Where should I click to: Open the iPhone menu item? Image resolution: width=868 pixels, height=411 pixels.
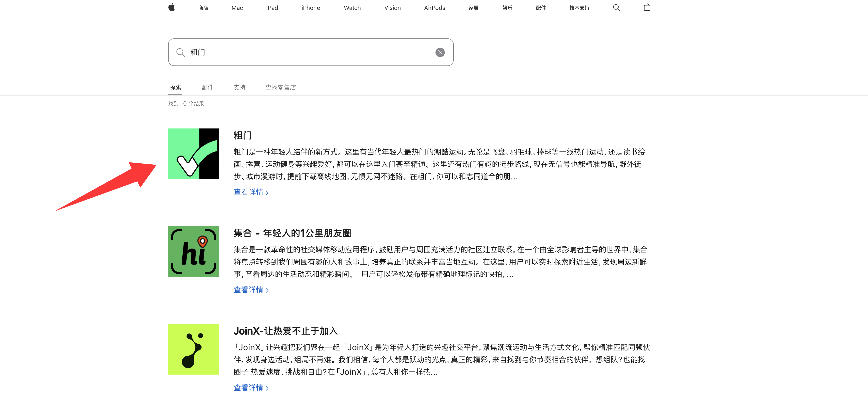click(310, 7)
